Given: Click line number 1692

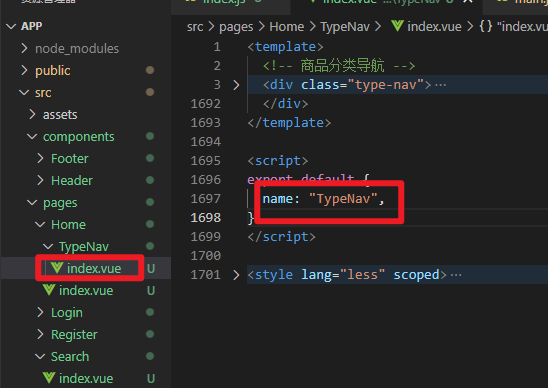Looking at the screenshot, I should (x=206, y=104).
